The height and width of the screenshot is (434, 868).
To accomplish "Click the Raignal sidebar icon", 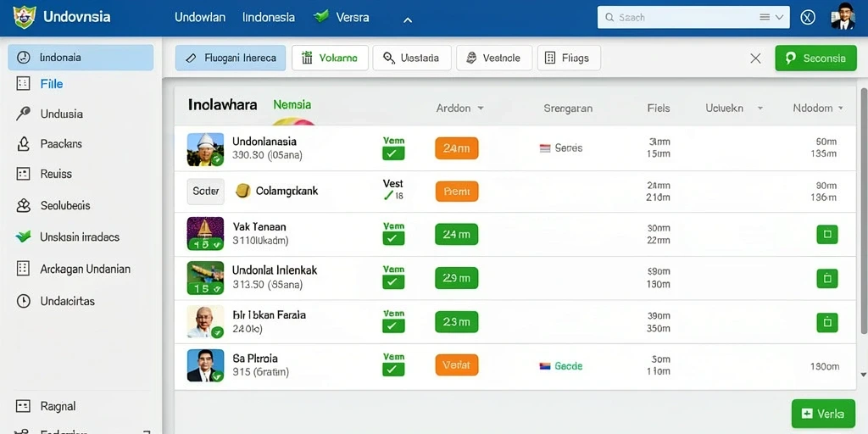I will click(23, 406).
